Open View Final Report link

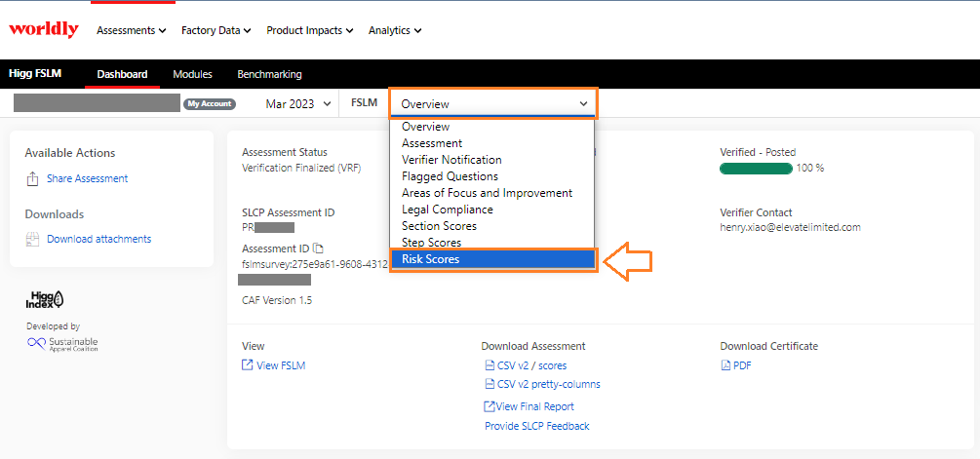535,406
